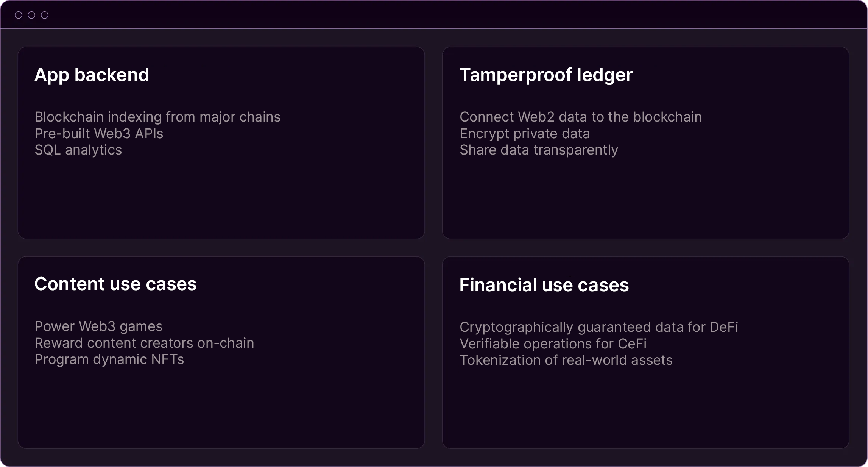
Task: Click Reward content creators on-chain
Action: click(x=144, y=343)
